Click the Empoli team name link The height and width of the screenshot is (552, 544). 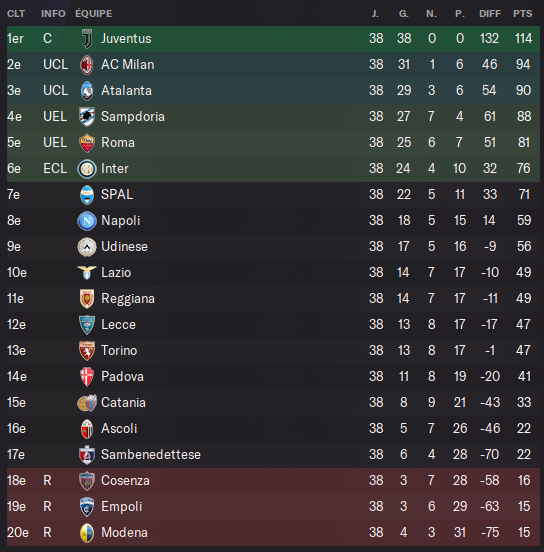[x=121, y=507]
